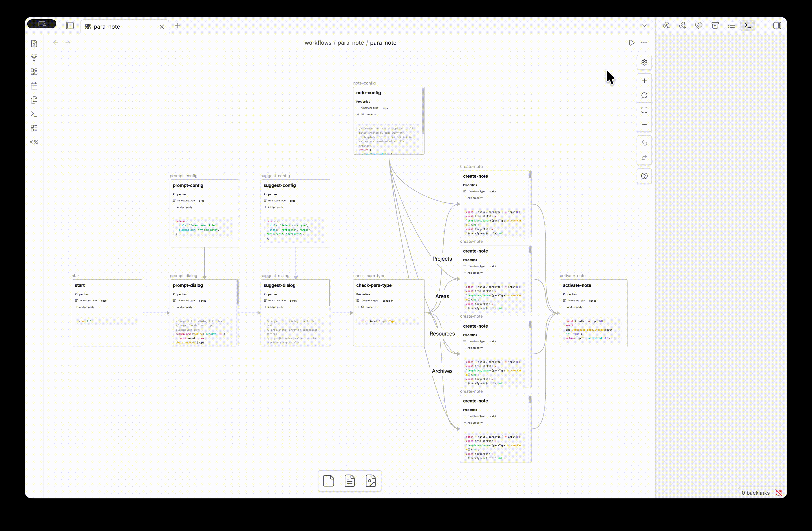This screenshot has width=812, height=531.
Task: Expand the tab list dropdown
Action: pos(644,26)
